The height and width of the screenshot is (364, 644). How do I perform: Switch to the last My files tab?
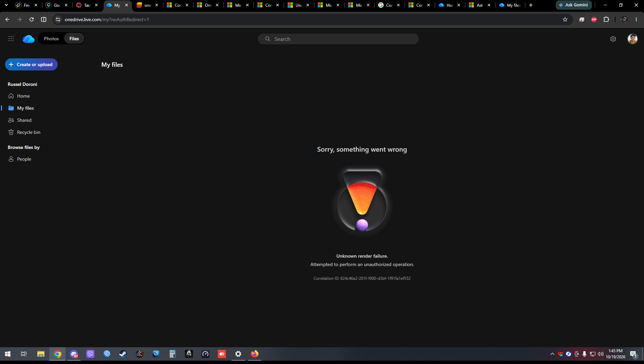tap(510, 5)
